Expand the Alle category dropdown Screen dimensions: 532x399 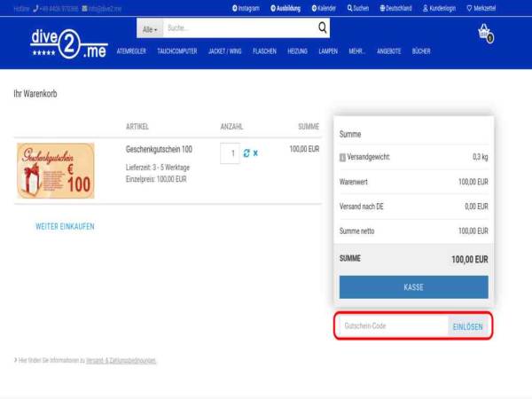[150, 29]
